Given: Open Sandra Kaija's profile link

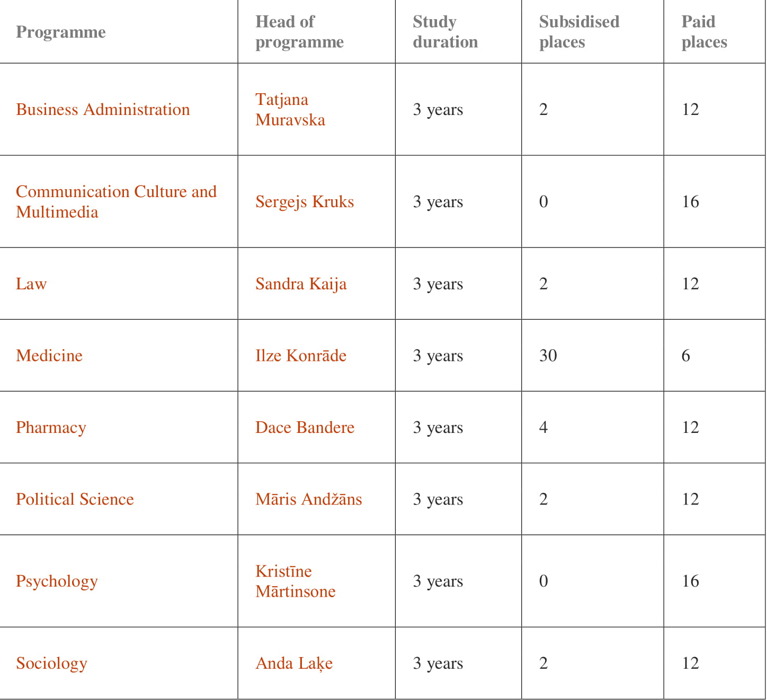Looking at the screenshot, I should pyautogui.click(x=301, y=284).
